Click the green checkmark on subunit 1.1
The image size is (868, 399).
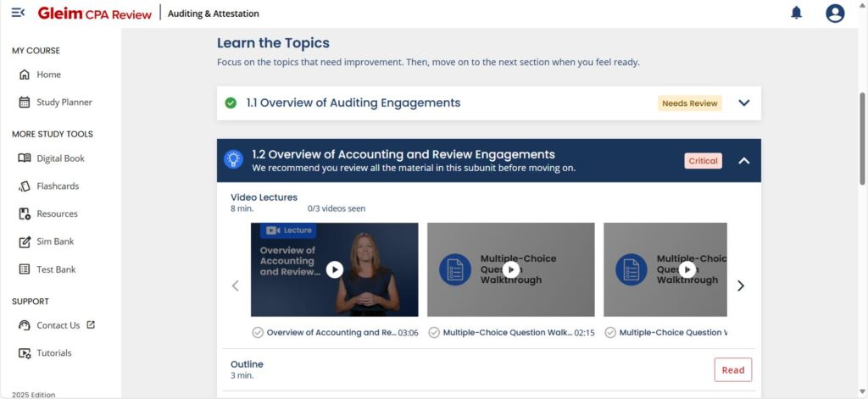pyautogui.click(x=231, y=103)
